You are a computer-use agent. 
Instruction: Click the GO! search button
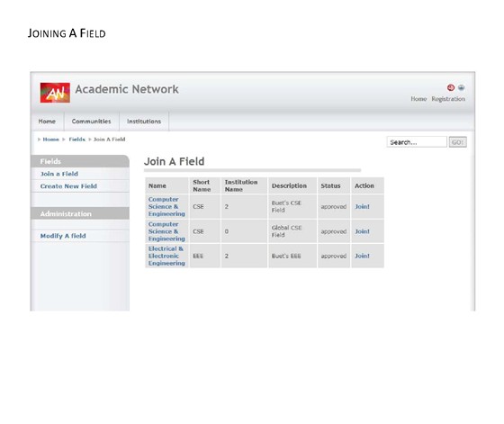point(457,142)
